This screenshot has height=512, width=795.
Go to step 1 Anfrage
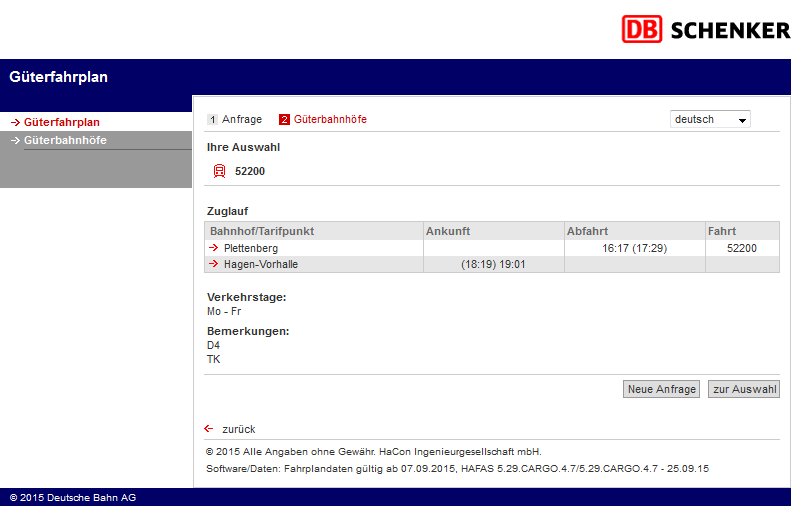coord(235,119)
